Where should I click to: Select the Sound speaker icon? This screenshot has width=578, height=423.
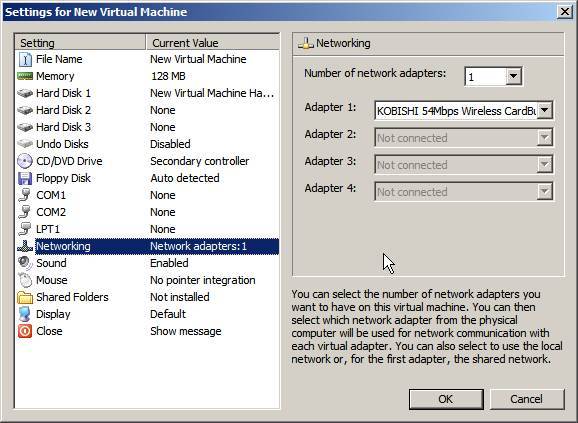coord(25,263)
